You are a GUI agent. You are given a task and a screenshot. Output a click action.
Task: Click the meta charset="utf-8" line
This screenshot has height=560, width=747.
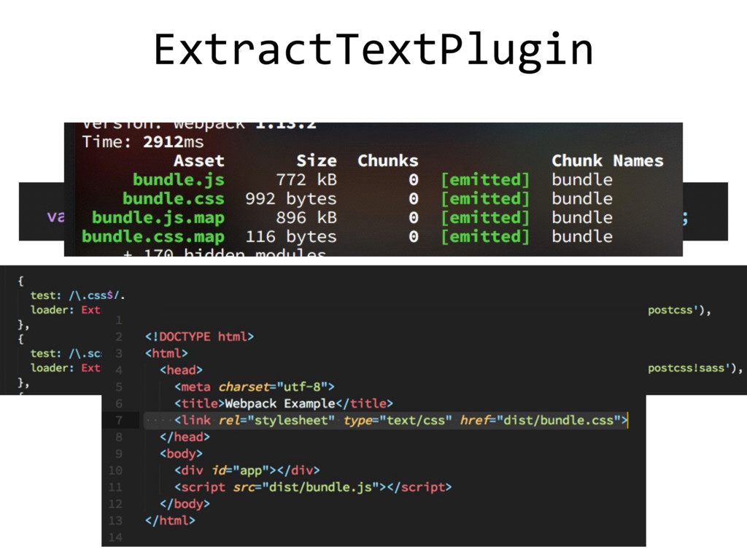255,386
